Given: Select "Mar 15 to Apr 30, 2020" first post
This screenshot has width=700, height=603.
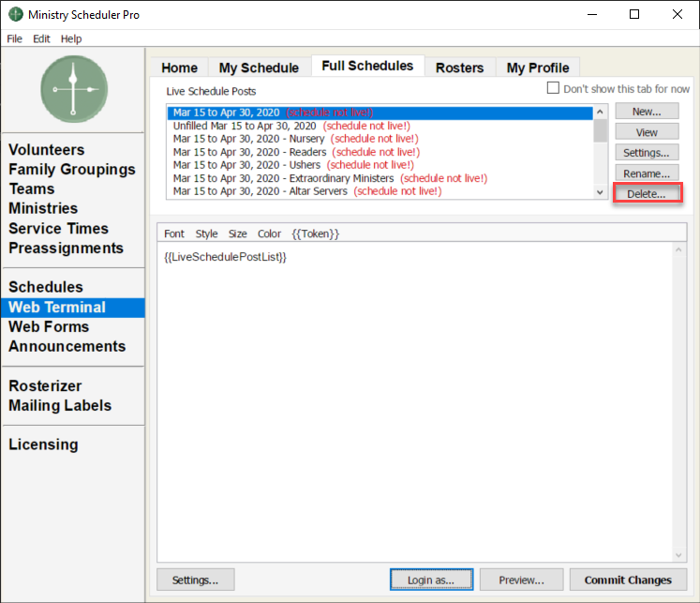Looking at the screenshot, I should pyautogui.click(x=380, y=113).
